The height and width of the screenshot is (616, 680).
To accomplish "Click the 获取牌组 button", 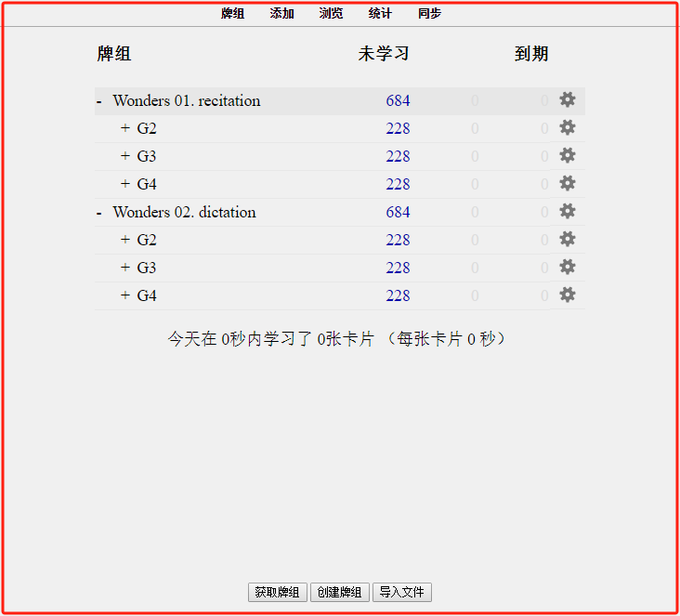I will (277, 592).
